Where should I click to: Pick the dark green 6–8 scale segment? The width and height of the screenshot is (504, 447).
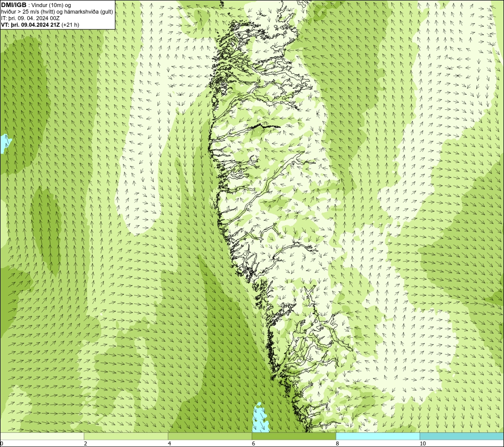tap(294, 436)
